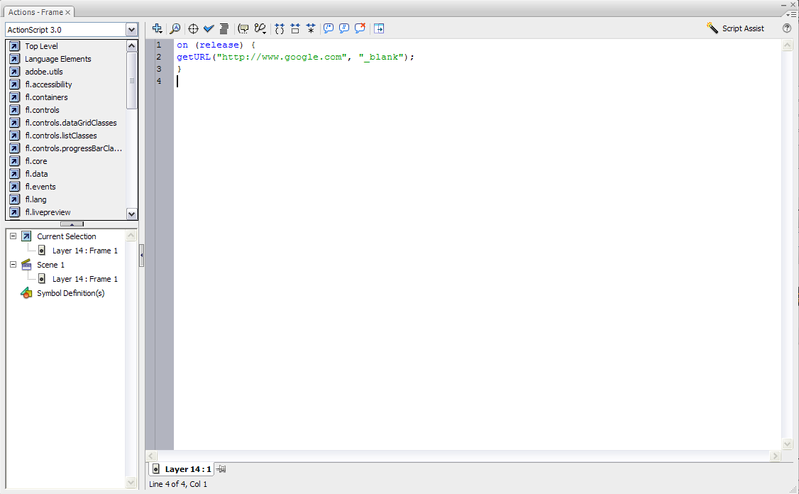Click the Current Selection label
This screenshot has width=799, height=494.
66,236
